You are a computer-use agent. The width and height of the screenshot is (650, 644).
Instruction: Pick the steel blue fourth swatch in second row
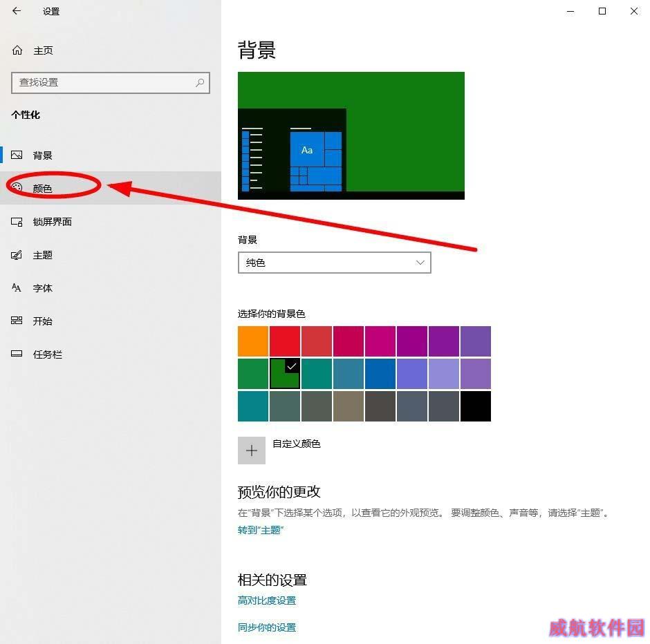click(349, 374)
